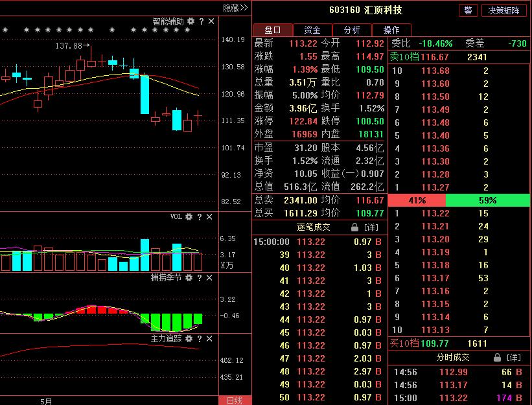The image size is (532, 405).
Task: Click the 涨停 price 122.84
Action: point(303,121)
